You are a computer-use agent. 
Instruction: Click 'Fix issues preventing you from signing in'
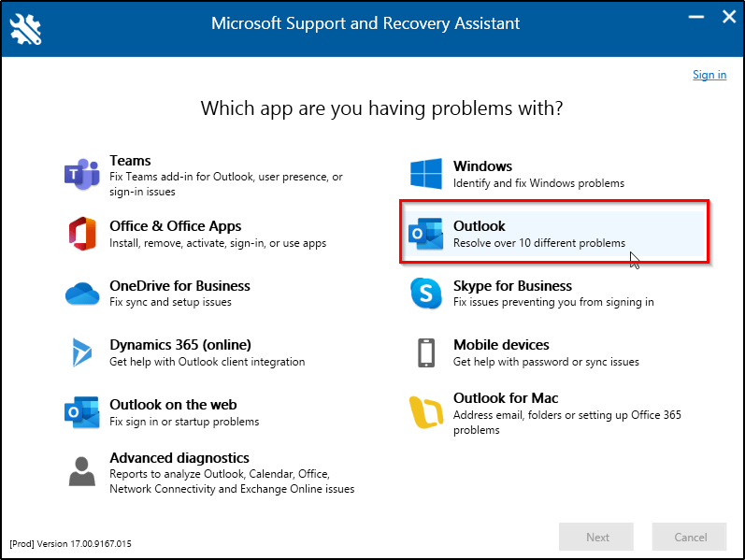[553, 302]
